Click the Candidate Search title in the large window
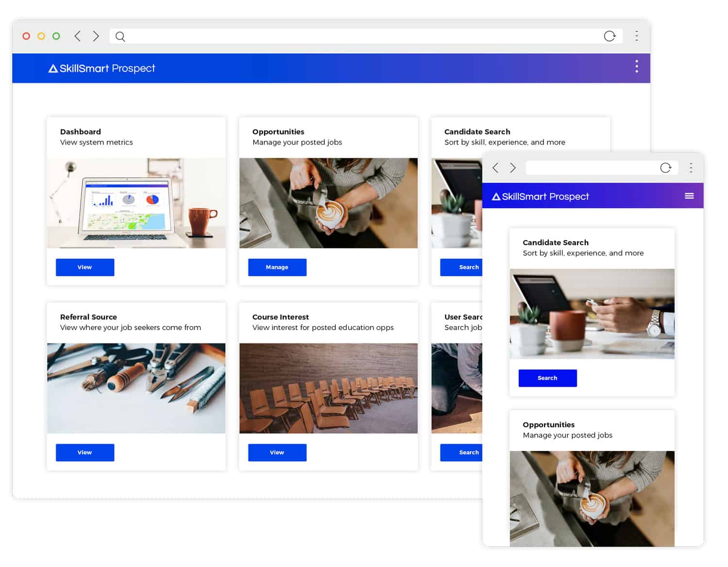Screen dimensions: 728x567 tap(477, 132)
